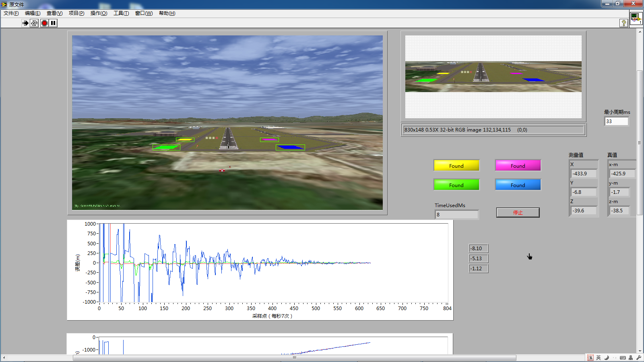This screenshot has width=644, height=362.
Task: Click the vertical scrollbar thumb
Action: click(x=640, y=143)
